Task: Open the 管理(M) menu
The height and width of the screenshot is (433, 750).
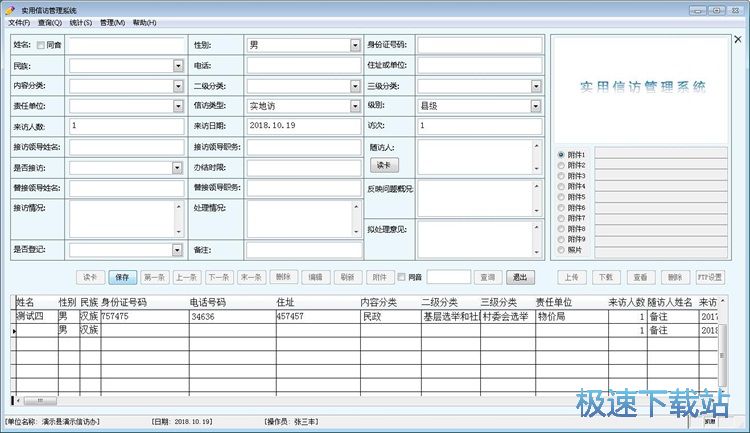Action: [x=112, y=22]
